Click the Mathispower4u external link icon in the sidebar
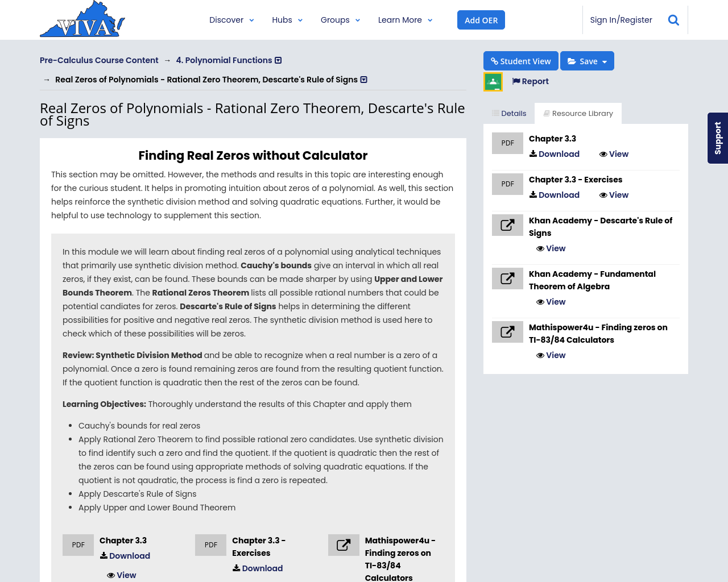 pyautogui.click(x=507, y=332)
